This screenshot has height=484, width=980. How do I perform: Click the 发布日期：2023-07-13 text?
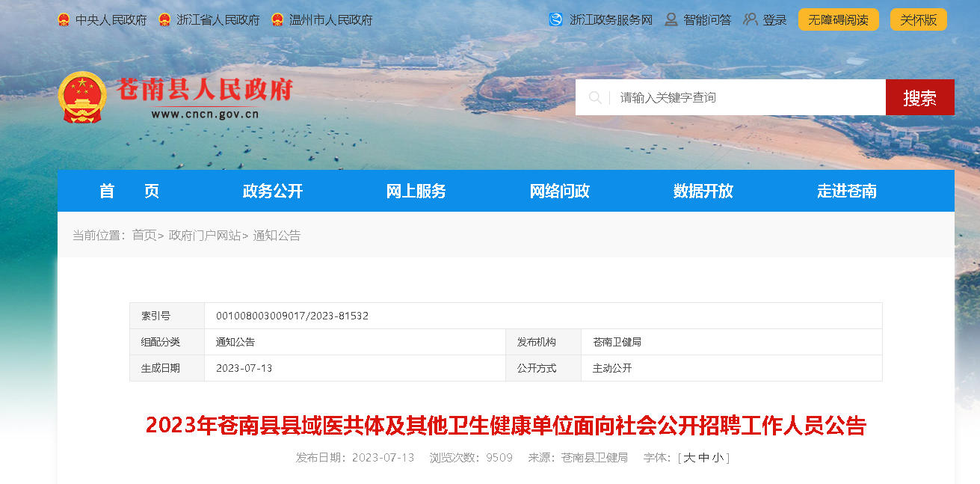(355, 457)
